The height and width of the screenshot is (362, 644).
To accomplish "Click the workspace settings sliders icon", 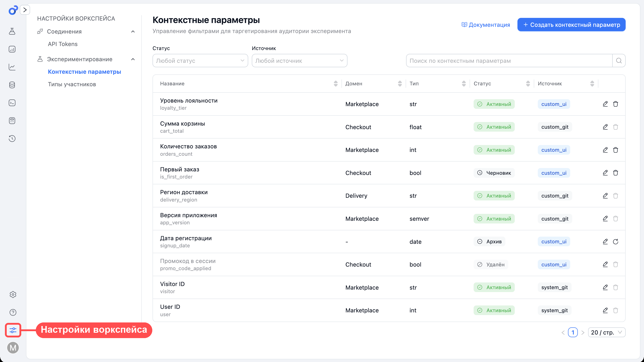I will (x=13, y=330).
